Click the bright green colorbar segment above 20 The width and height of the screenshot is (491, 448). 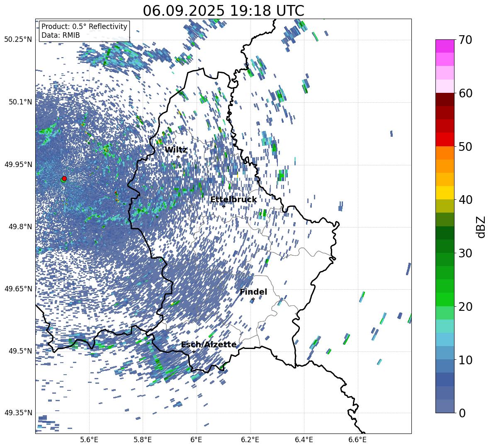pos(445,299)
